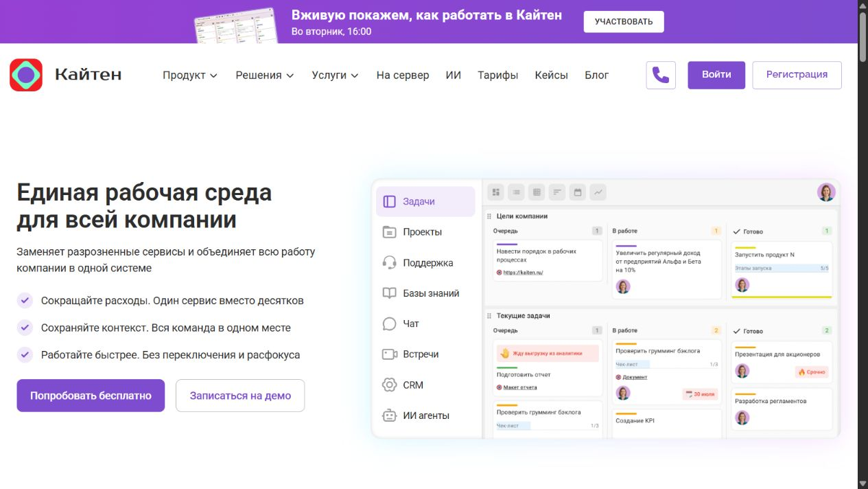Open the chart report icon in toolbar

coord(598,192)
